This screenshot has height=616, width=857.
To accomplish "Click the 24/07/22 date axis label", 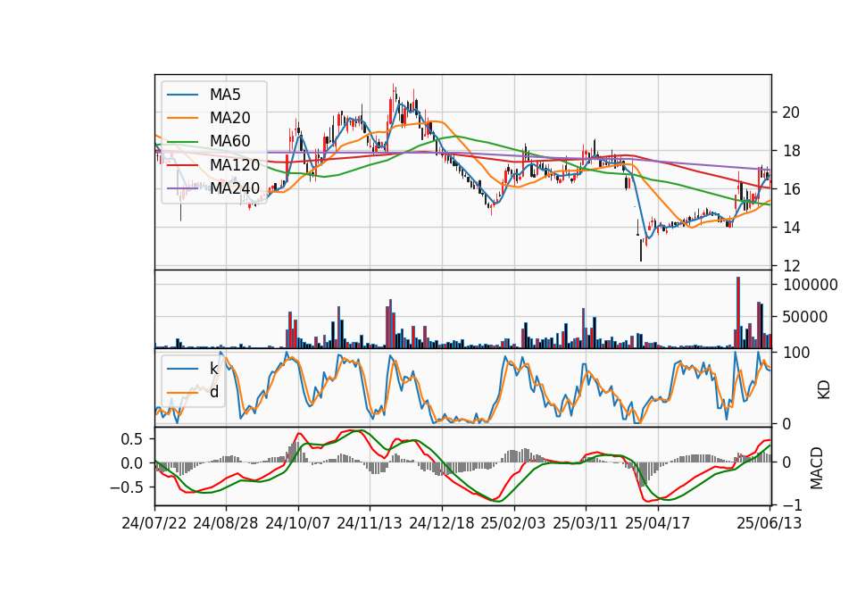I will point(154,523).
